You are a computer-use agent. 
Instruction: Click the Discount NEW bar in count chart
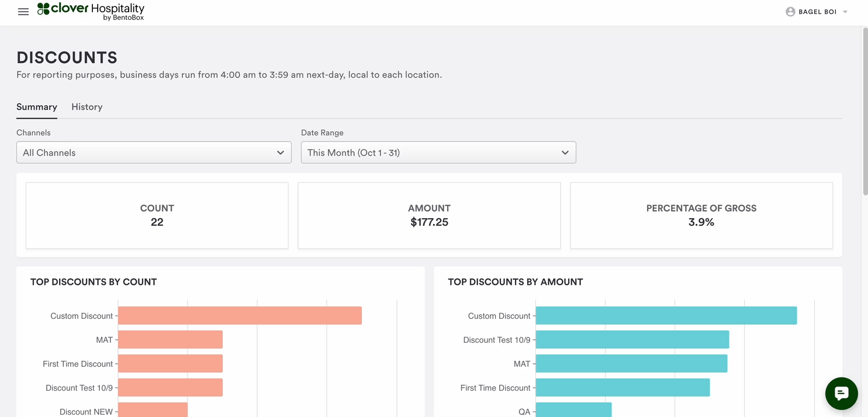[153, 410]
